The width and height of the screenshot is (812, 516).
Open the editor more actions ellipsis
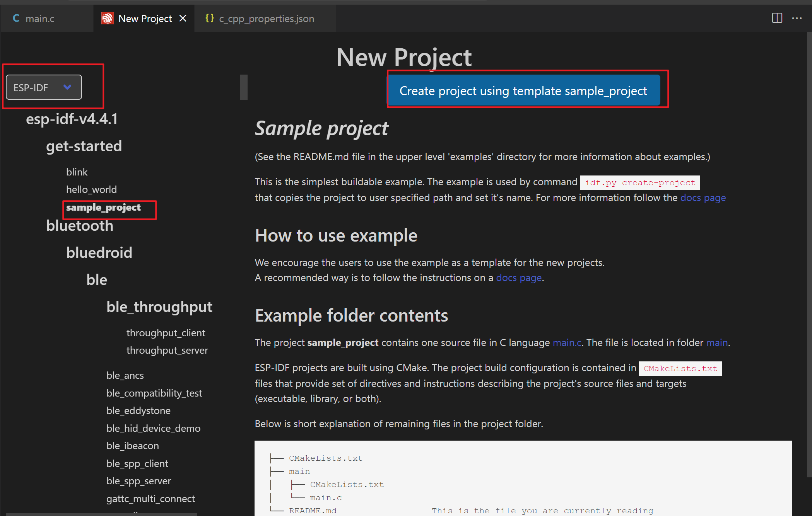tap(797, 18)
